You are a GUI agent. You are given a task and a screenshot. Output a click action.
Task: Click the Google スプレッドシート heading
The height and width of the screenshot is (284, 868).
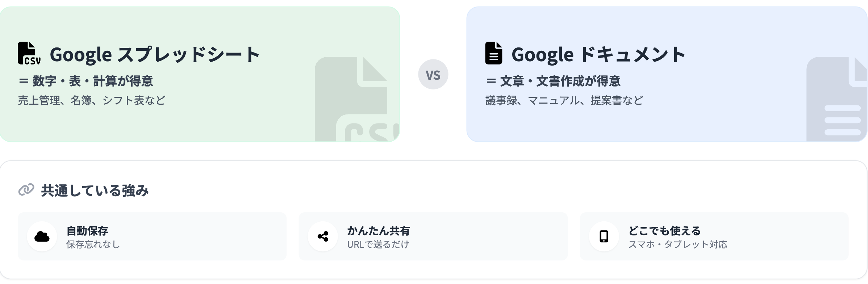(155, 55)
